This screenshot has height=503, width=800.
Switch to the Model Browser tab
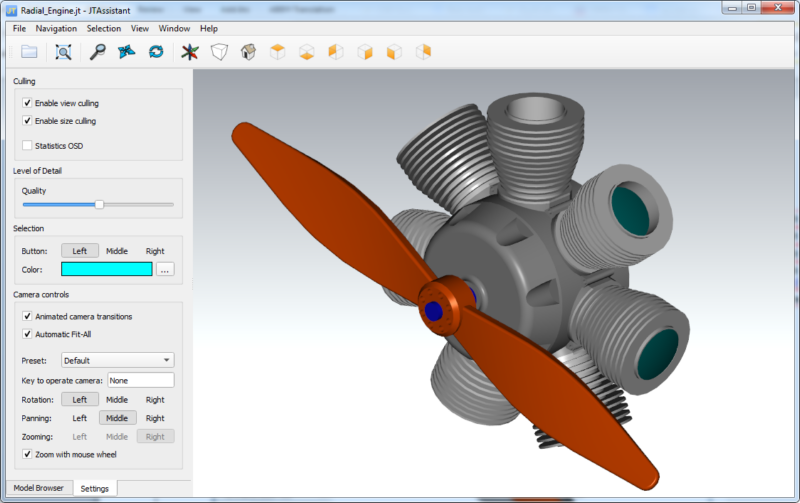pos(37,488)
